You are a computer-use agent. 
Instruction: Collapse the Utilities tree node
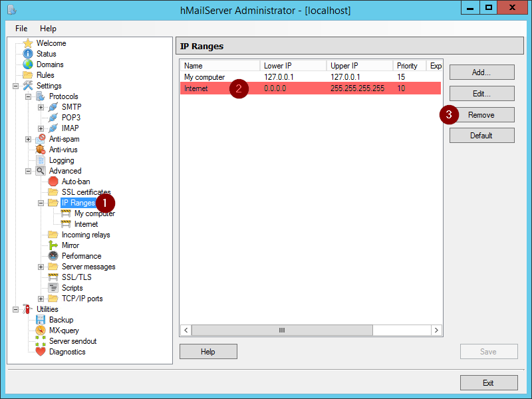click(15, 309)
